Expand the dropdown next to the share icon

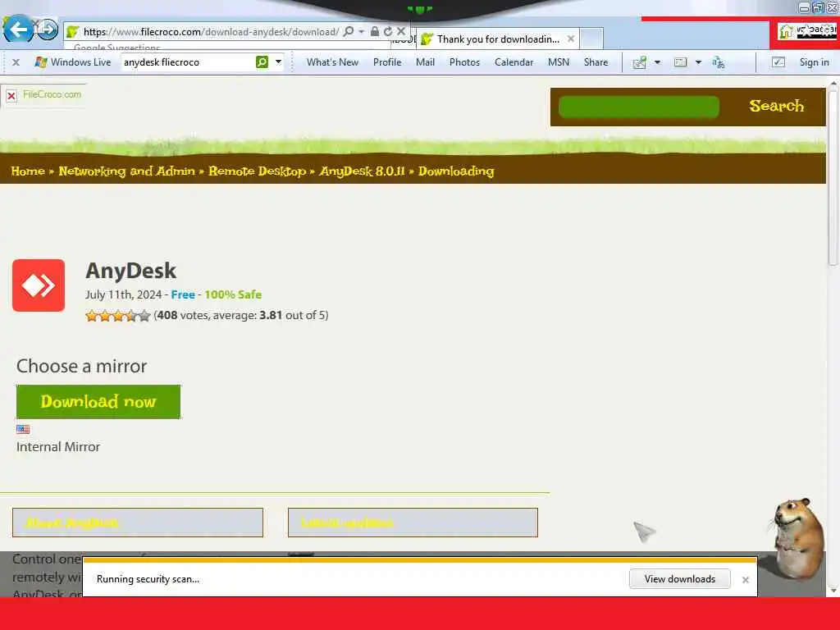tap(657, 62)
